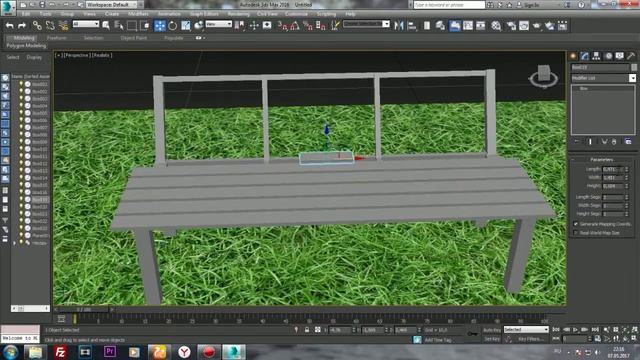The width and height of the screenshot is (640, 360).
Task: Toggle the Selection Lock padlock
Action: 307,330
